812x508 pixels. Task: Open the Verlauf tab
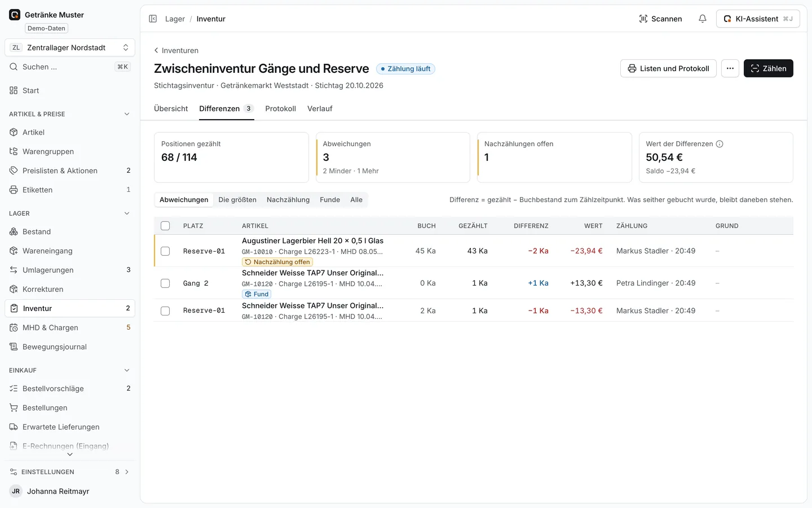pyautogui.click(x=320, y=108)
